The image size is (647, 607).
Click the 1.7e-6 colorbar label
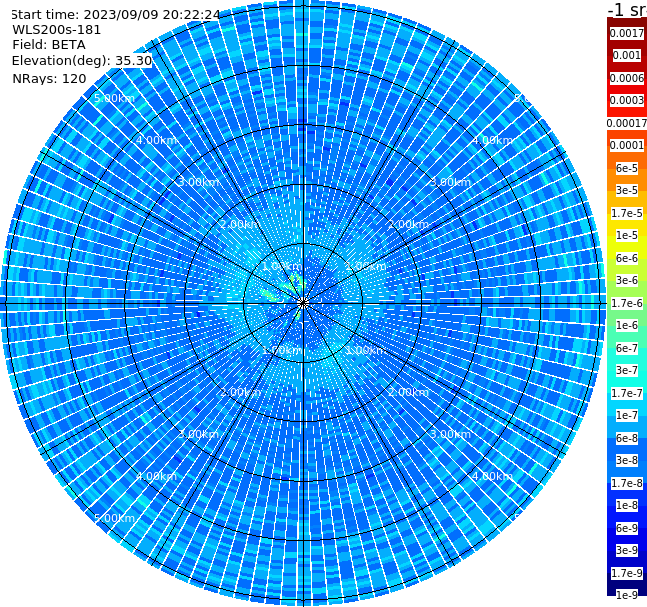point(627,303)
